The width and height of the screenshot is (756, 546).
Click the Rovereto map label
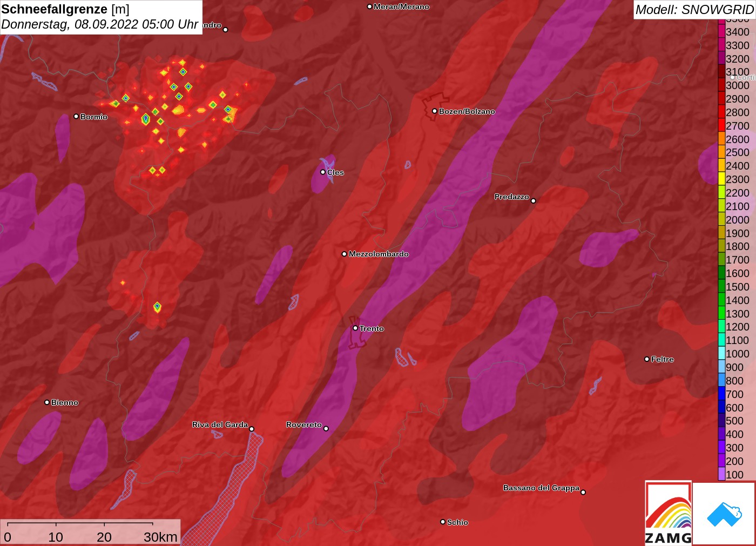pos(303,424)
